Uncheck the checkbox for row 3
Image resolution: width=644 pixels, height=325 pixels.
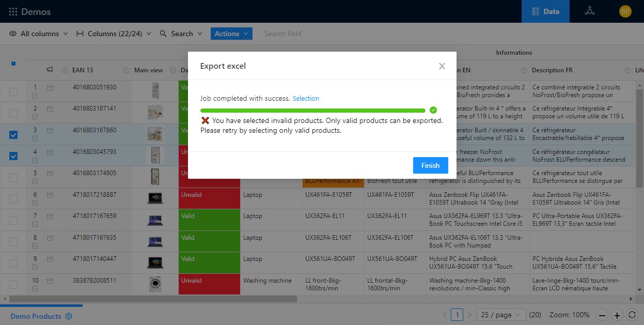pos(13,135)
